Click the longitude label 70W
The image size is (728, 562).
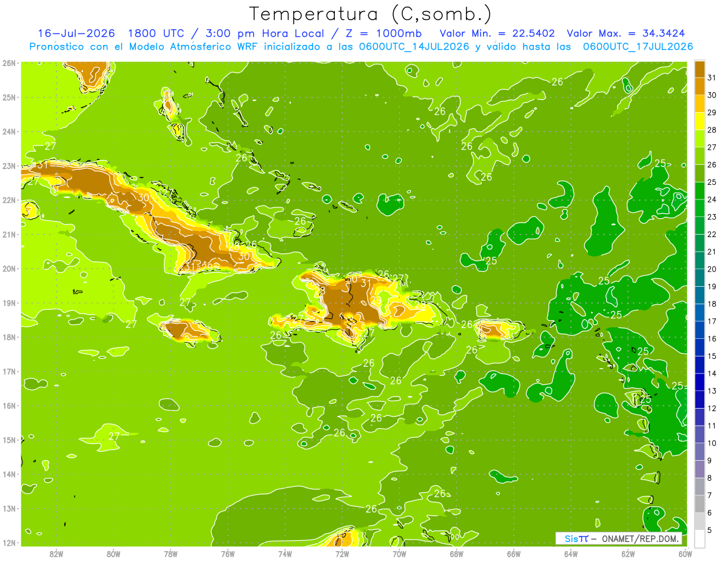pos(399,554)
